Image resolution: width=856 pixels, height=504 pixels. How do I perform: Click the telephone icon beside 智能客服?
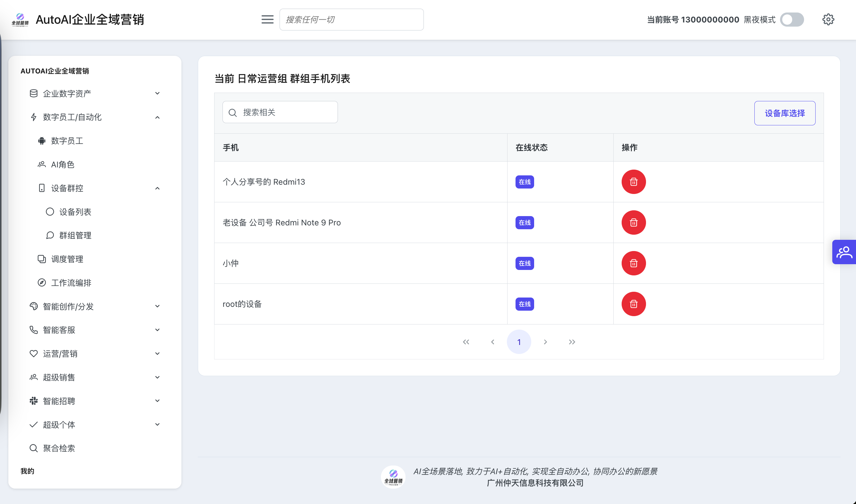pos(33,330)
